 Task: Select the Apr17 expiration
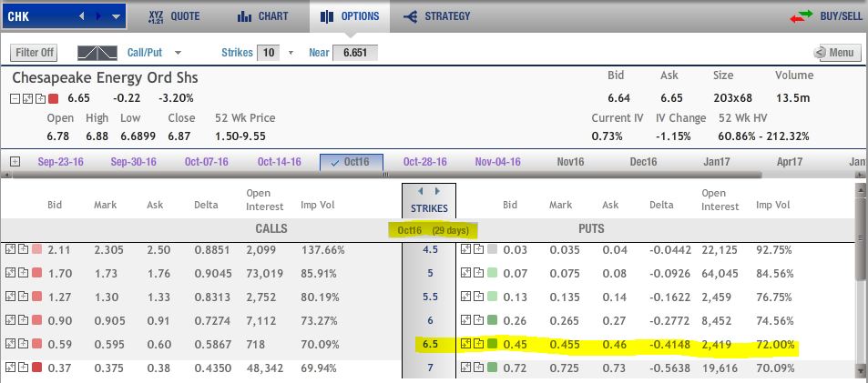click(790, 162)
